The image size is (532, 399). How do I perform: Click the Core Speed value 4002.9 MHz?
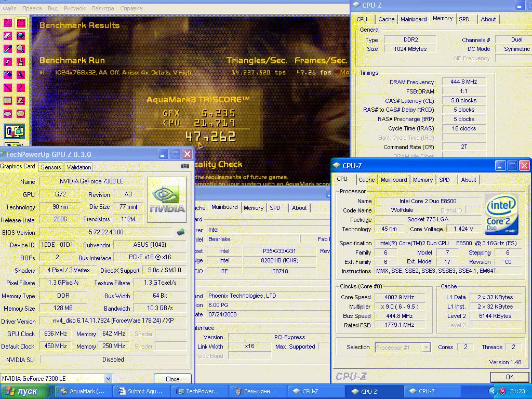click(400, 297)
